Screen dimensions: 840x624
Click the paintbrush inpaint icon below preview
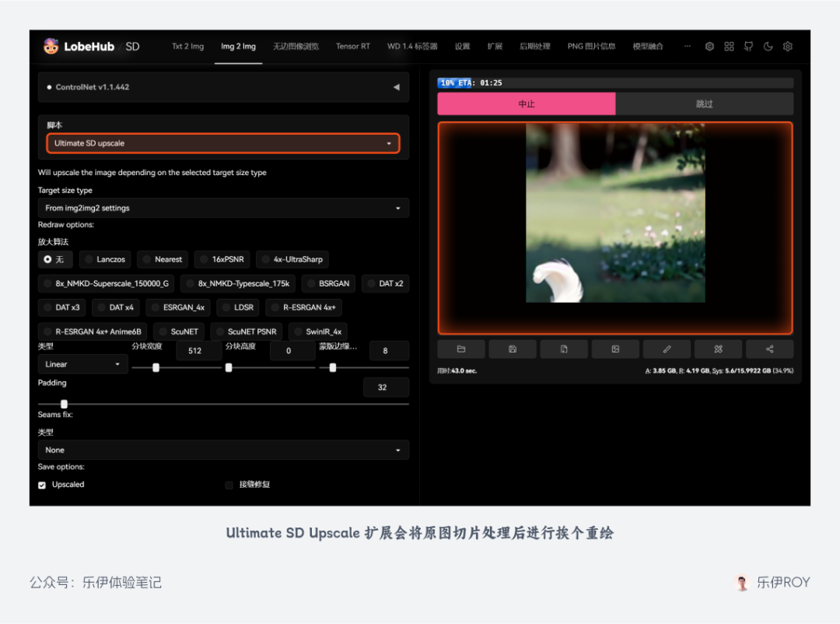667,349
